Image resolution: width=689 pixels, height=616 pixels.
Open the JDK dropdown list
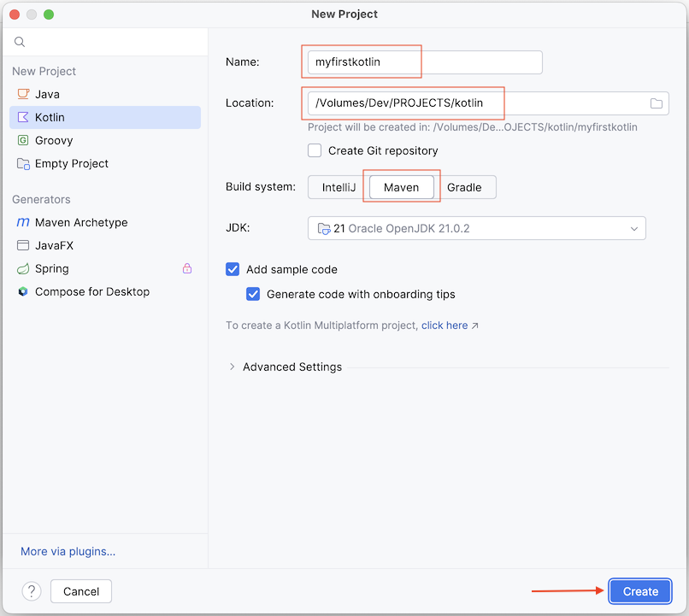pyautogui.click(x=477, y=228)
